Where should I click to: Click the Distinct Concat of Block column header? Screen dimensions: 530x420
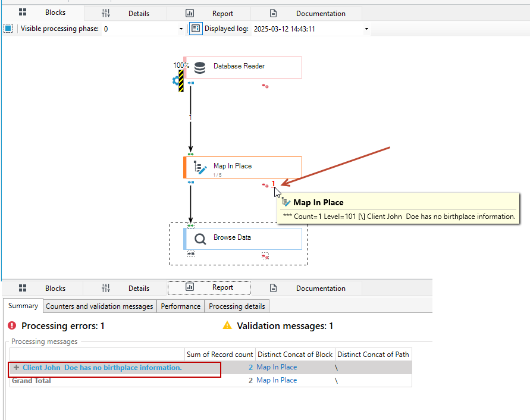coord(295,355)
